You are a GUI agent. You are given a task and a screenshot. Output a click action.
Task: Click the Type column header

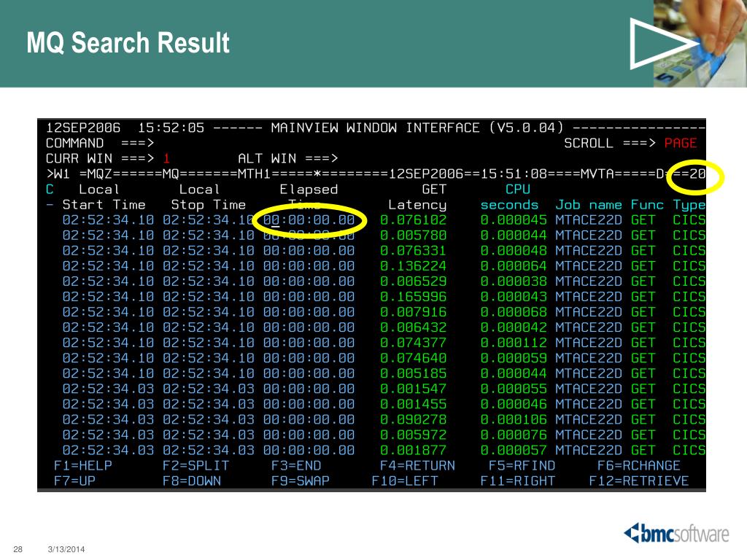point(689,205)
